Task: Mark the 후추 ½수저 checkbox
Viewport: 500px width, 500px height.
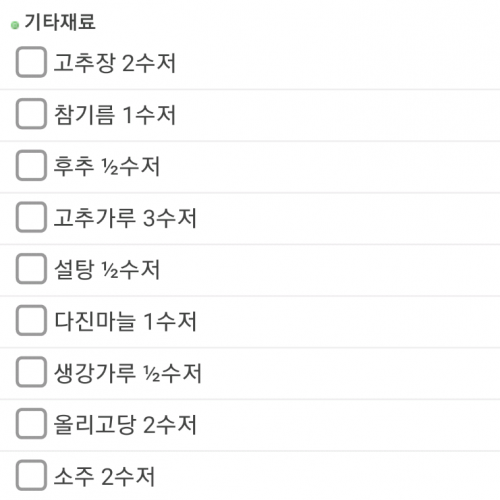Action: 31,165
